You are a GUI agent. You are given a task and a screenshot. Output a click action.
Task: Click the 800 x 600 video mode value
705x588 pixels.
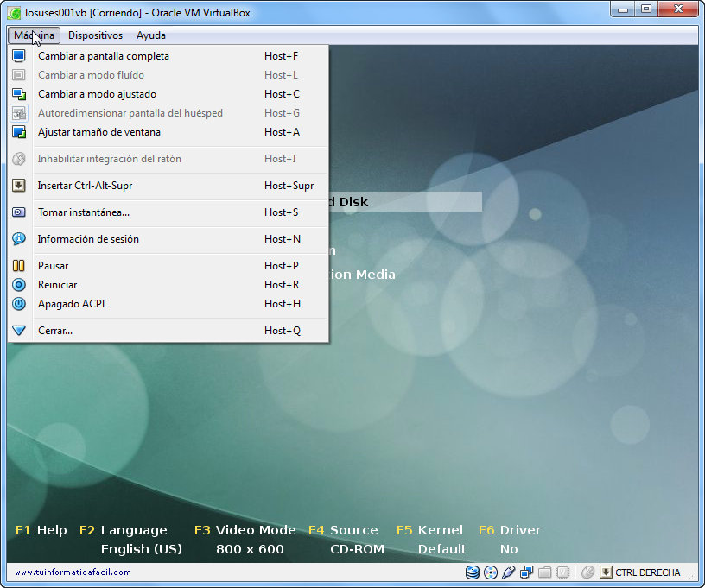click(250, 549)
